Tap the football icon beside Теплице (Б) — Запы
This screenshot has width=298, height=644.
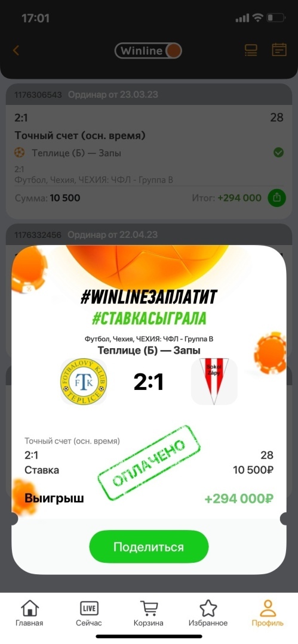pos(19,153)
